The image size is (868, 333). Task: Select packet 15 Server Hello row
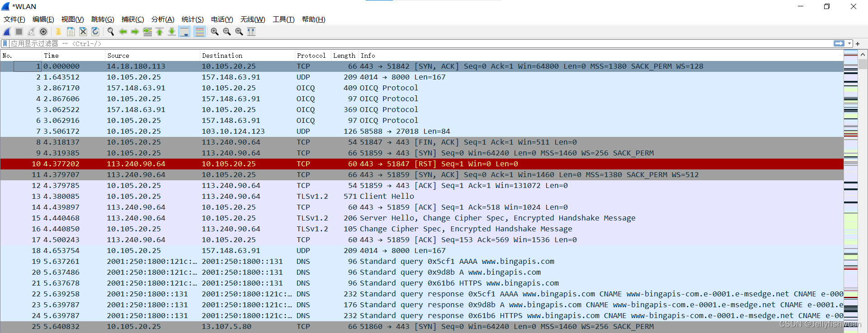[422, 218]
